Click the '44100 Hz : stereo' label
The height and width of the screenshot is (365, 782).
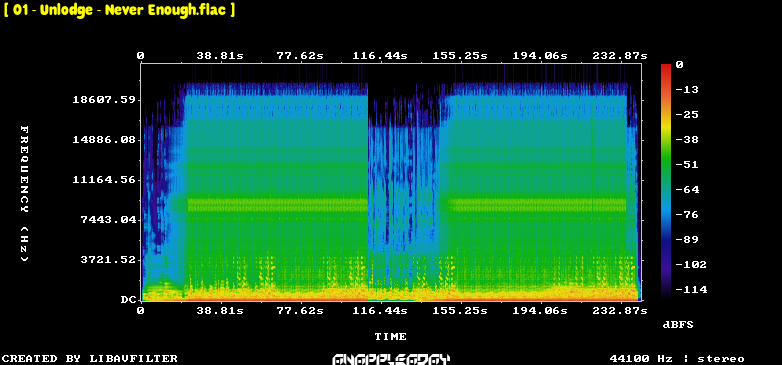(677, 359)
